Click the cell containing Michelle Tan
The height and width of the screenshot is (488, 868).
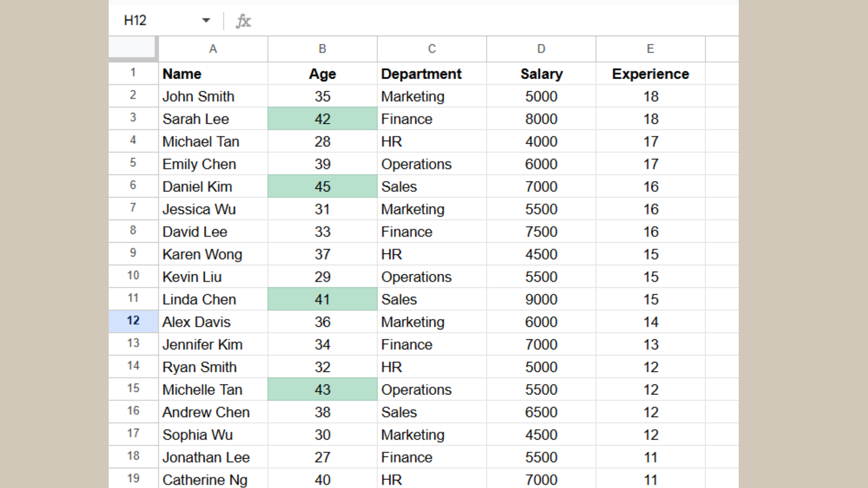[213, 390]
